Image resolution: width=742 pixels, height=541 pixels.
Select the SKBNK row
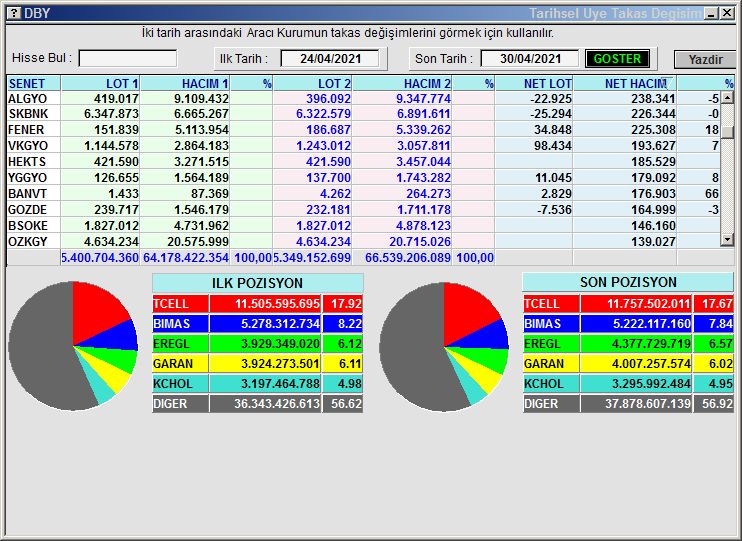[x=363, y=114]
